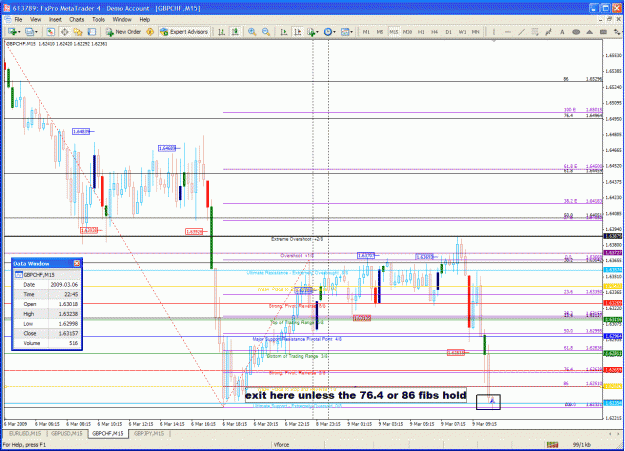Viewport: 625px width, 451px height.
Task: Close the Data Window panel
Action: [77, 263]
